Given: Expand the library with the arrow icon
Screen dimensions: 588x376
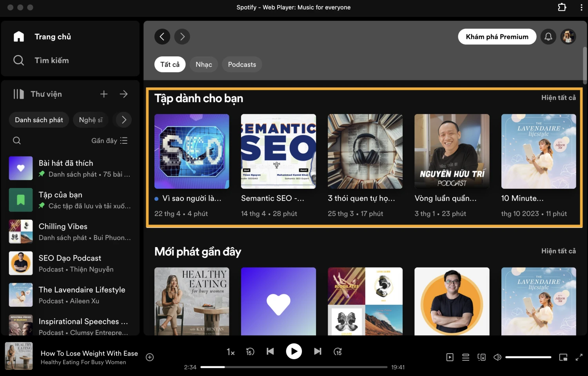Looking at the screenshot, I should pos(124,94).
